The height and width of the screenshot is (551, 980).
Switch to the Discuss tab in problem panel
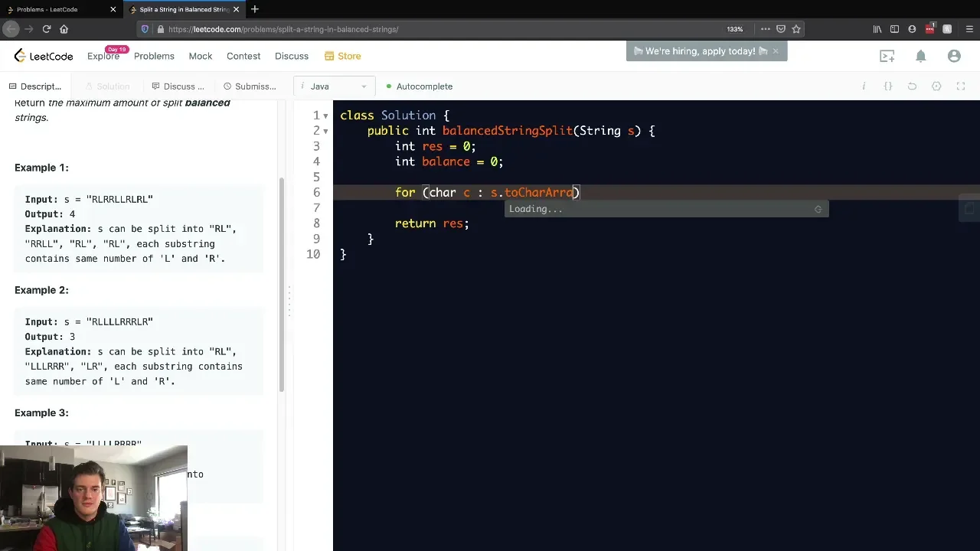coord(178,86)
